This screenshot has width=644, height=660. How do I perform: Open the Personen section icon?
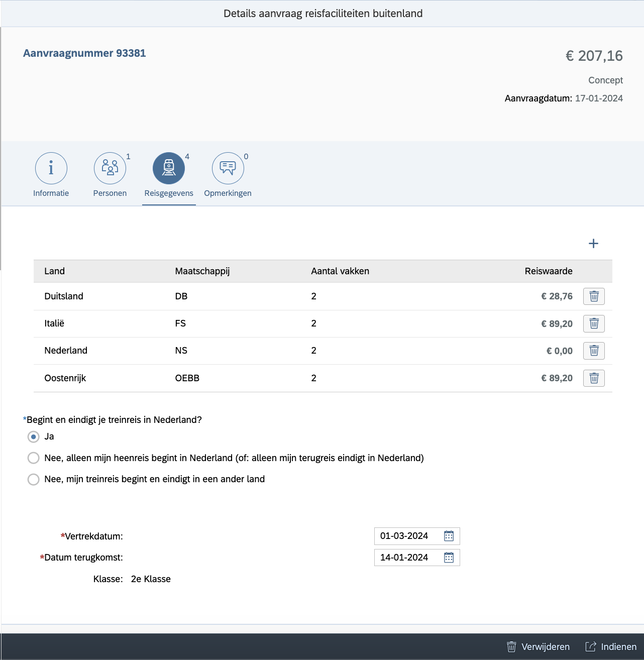pyautogui.click(x=110, y=168)
